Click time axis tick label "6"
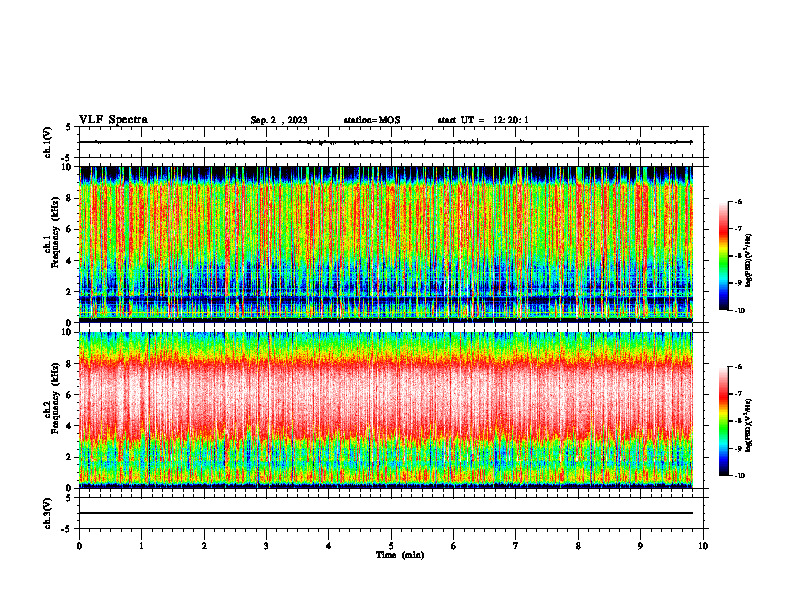792x612 pixels. click(454, 546)
